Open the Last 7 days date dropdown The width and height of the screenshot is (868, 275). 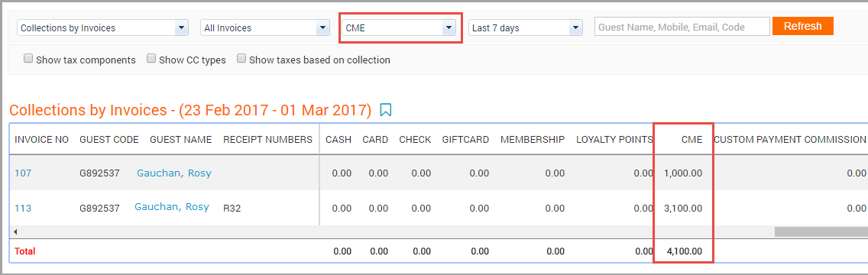coord(526,27)
